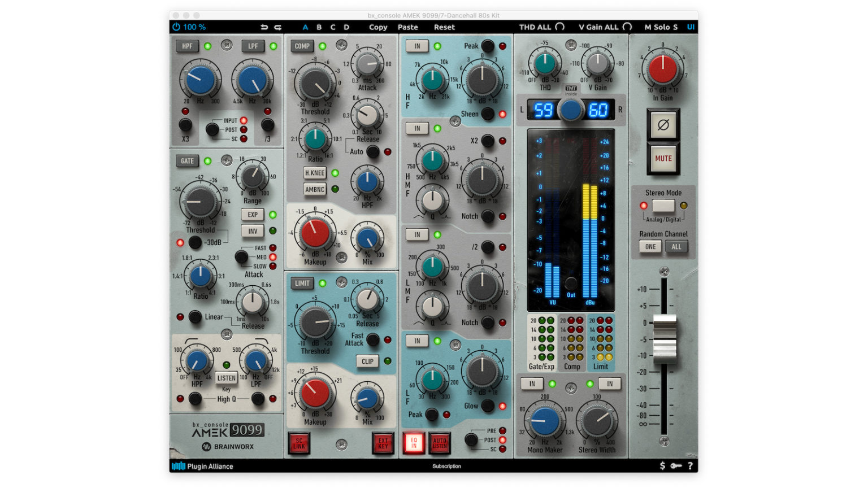868x488 pixels.
Task: Click the -30dB gate switch
Action: click(x=194, y=243)
